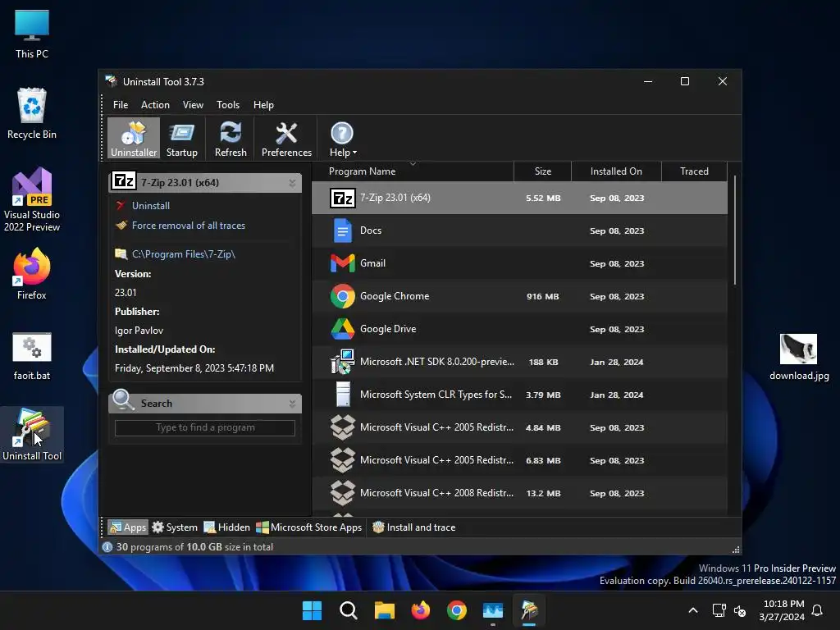Open the Tools menu
The width and height of the screenshot is (840, 630).
click(228, 105)
